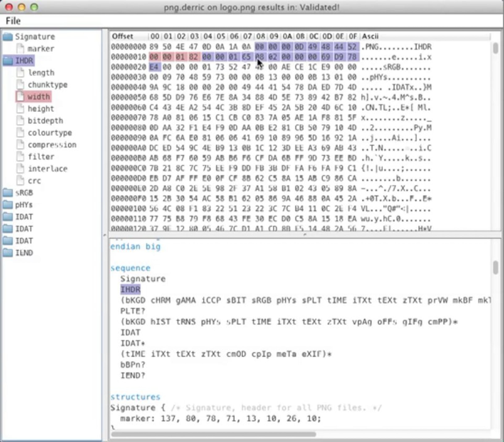Image resolution: width=504 pixels, height=442 pixels.
Task: Click the IEND folder icon
Action: (x=8, y=253)
